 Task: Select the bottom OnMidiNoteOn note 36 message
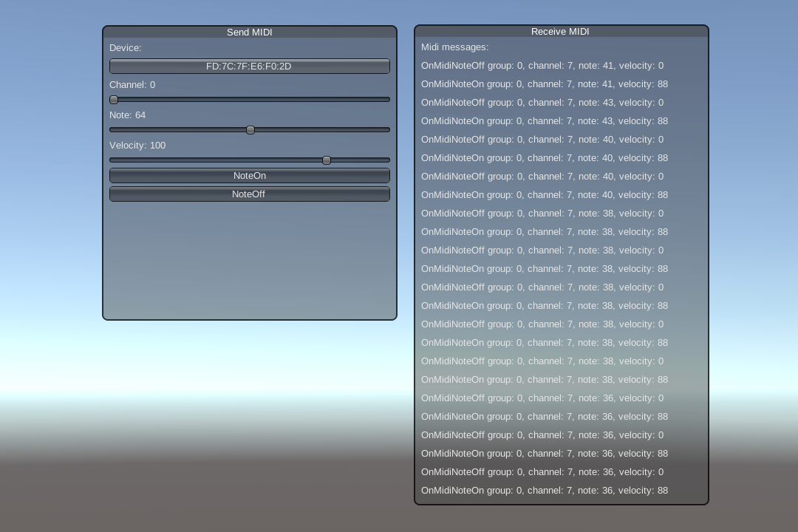[545, 490]
